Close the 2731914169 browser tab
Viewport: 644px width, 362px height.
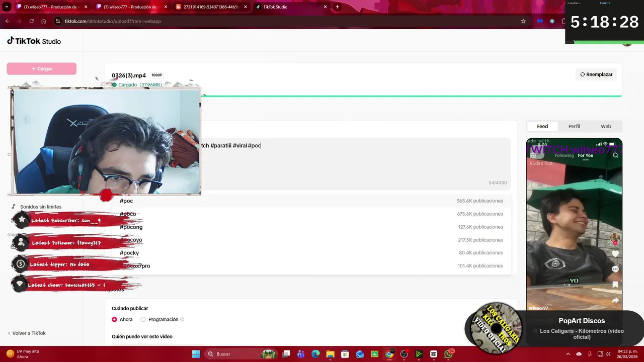246,7
